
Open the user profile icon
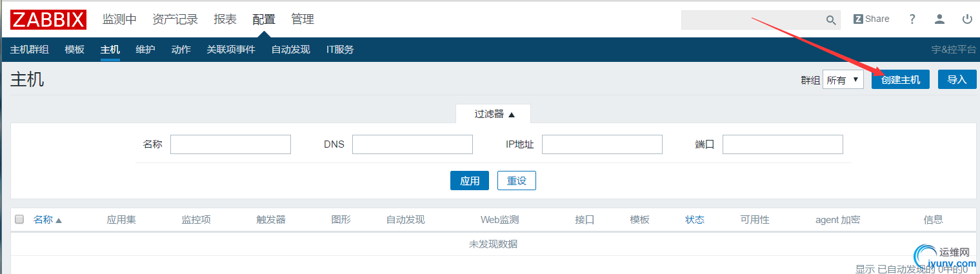940,19
